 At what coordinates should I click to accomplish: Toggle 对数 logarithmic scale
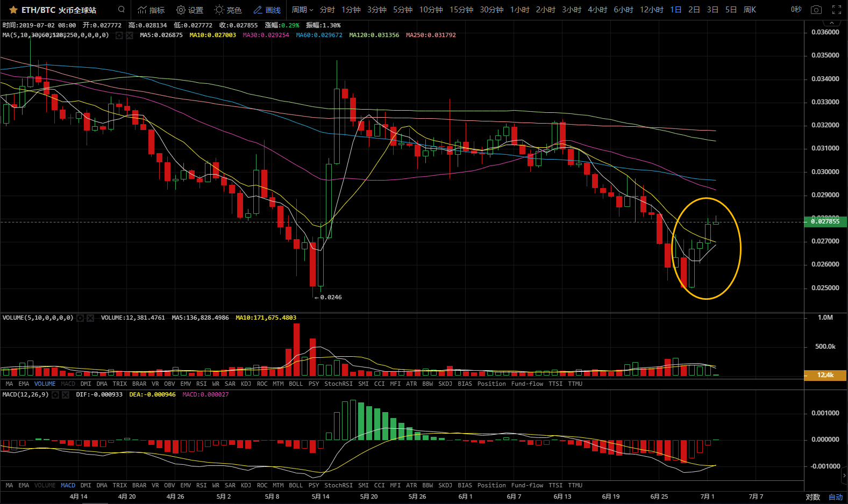(813, 497)
